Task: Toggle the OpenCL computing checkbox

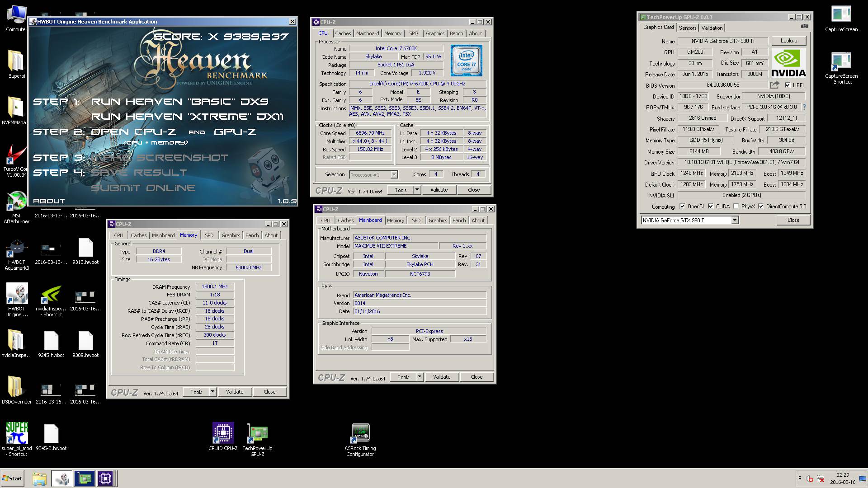Action: [x=682, y=206]
